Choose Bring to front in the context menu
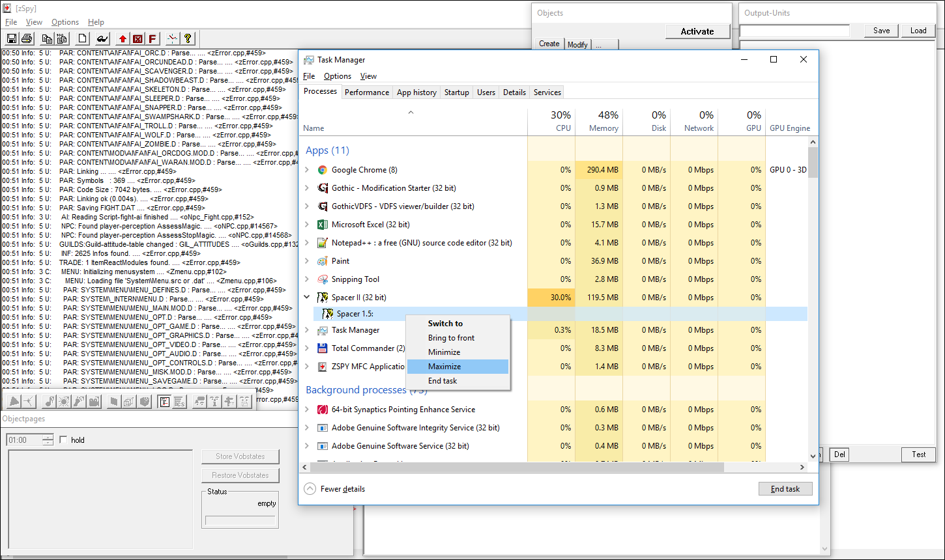The height and width of the screenshot is (560, 945). pos(457,338)
